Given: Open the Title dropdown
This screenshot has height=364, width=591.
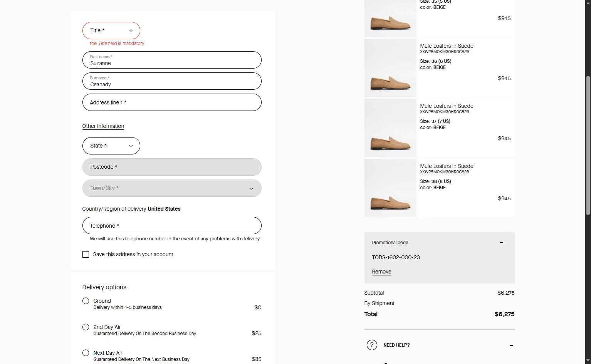Looking at the screenshot, I should point(111,31).
